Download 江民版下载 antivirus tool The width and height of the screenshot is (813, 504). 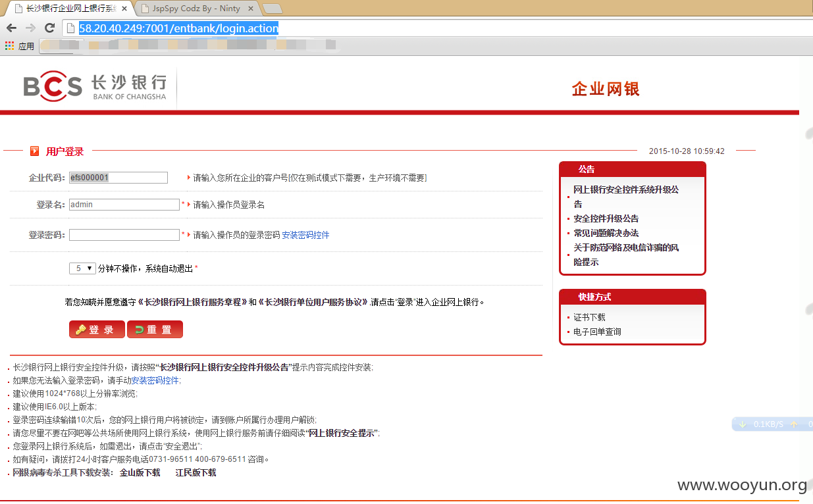pos(196,472)
